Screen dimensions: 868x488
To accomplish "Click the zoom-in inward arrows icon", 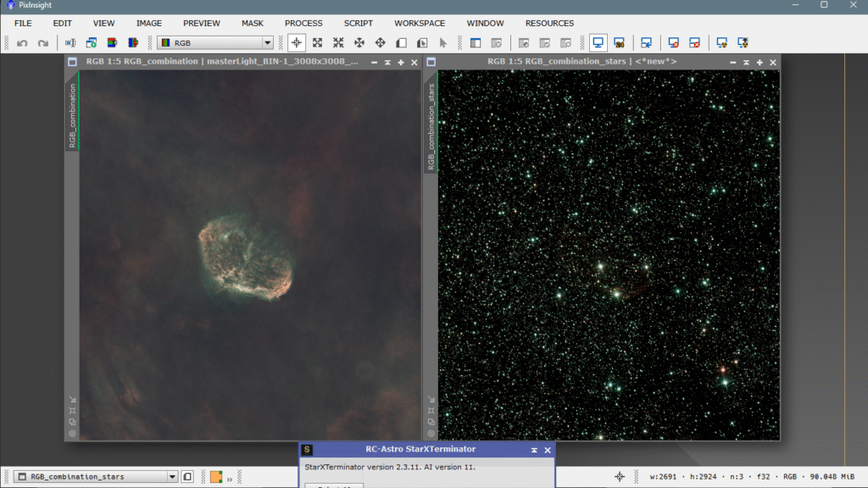I will click(338, 42).
